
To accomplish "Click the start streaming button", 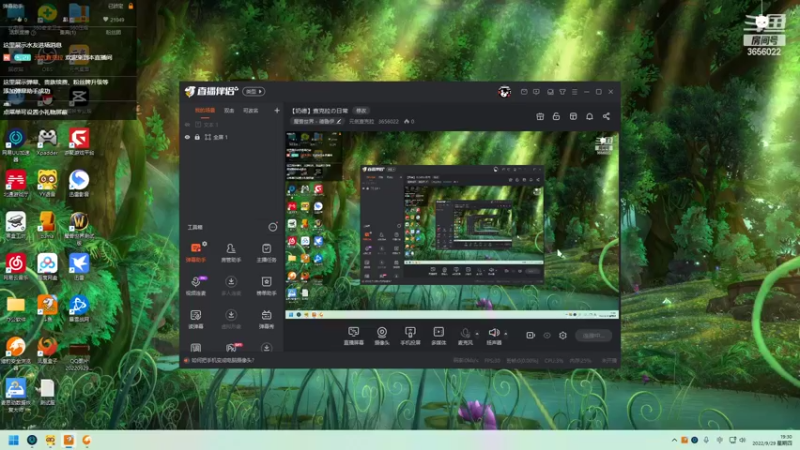I will click(x=593, y=335).
